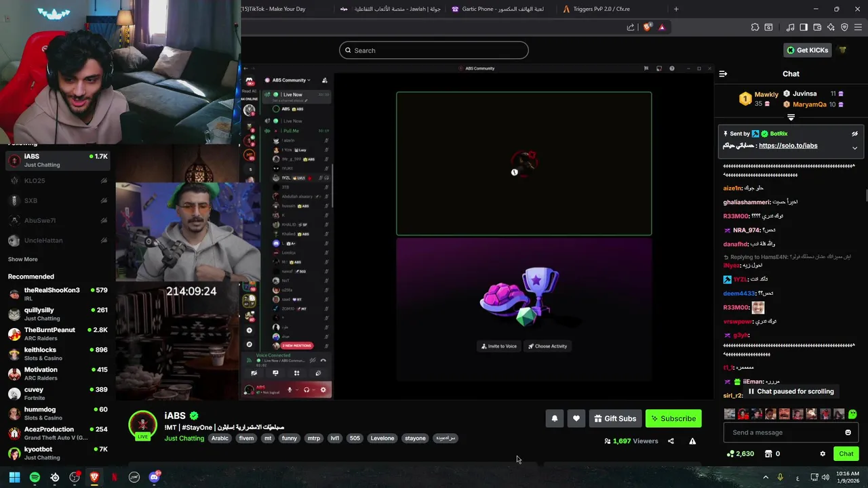Screen dimensions: 868x488
Task: Open the Brave Wallet icon
Action: pos(817,27)
